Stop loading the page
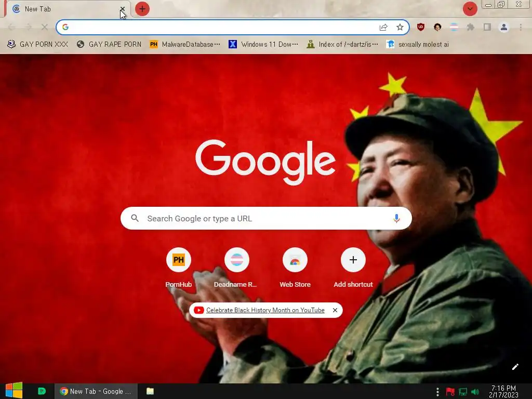532x399 pixels. (45, 27)
